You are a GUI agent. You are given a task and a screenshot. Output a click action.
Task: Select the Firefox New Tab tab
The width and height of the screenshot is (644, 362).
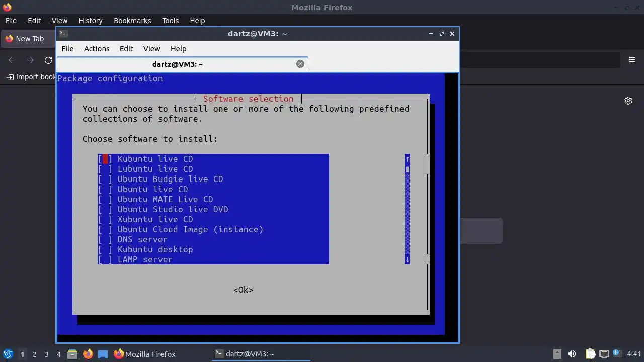[x=29, y=39]
